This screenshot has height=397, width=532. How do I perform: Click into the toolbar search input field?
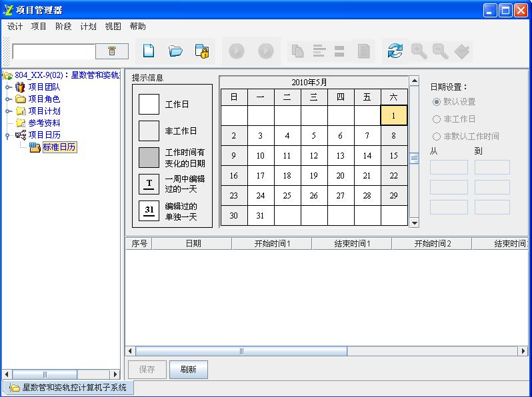tap(53, 51)
